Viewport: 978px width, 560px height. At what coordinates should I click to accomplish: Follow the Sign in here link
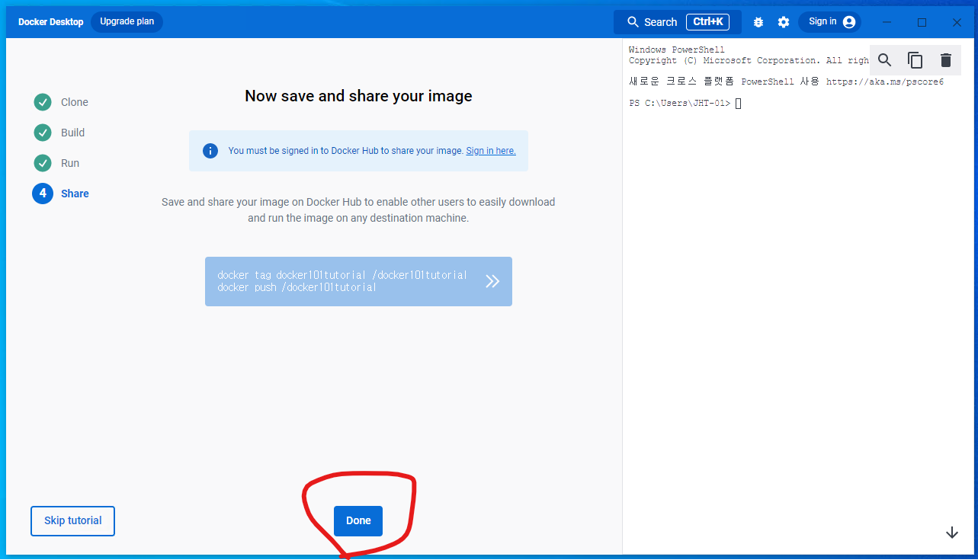coord(491,151)
